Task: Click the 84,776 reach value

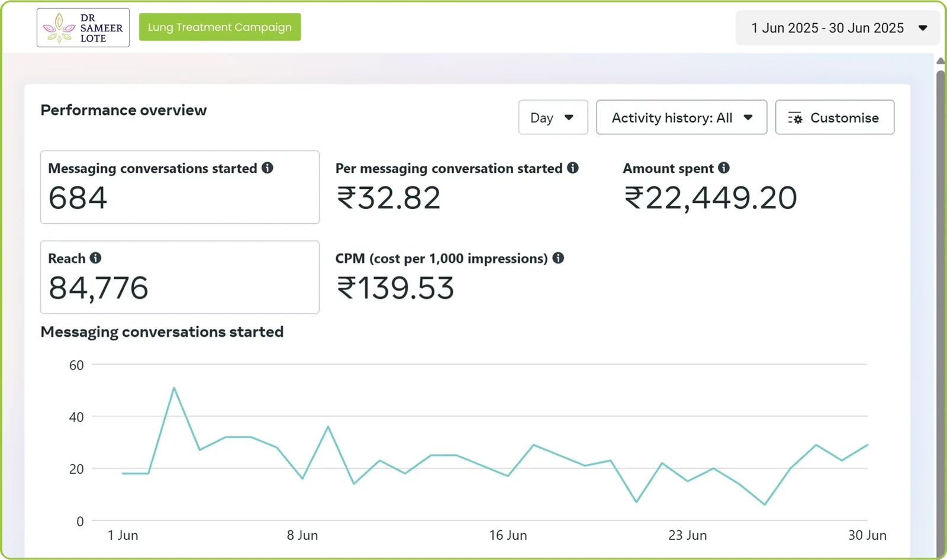Action: [x=98, y=288]
